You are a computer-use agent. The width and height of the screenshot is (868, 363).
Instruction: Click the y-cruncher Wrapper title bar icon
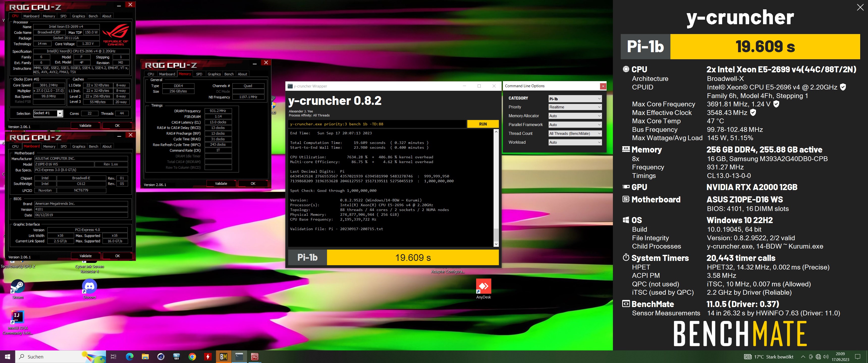[290, 86]
